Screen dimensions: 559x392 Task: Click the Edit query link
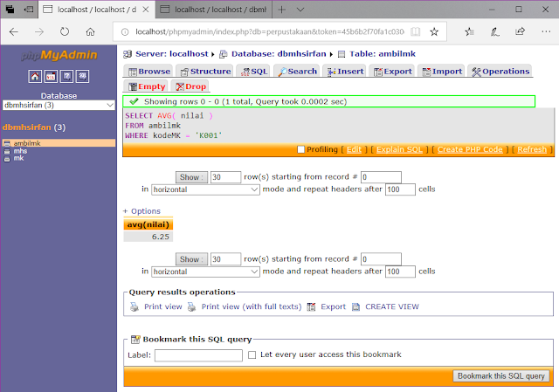354,149
